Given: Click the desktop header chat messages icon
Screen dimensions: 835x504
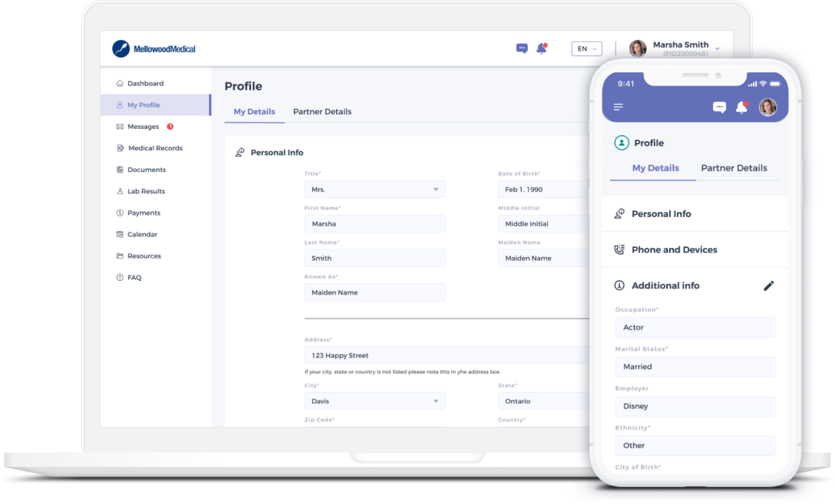Looking at the screenshot, I should click(x=522, y=48).
